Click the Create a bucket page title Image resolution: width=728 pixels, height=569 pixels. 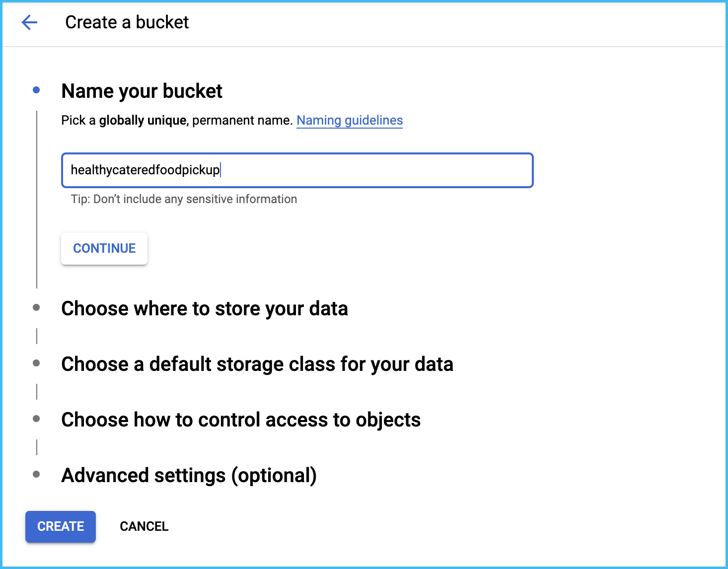pos(127,22)
